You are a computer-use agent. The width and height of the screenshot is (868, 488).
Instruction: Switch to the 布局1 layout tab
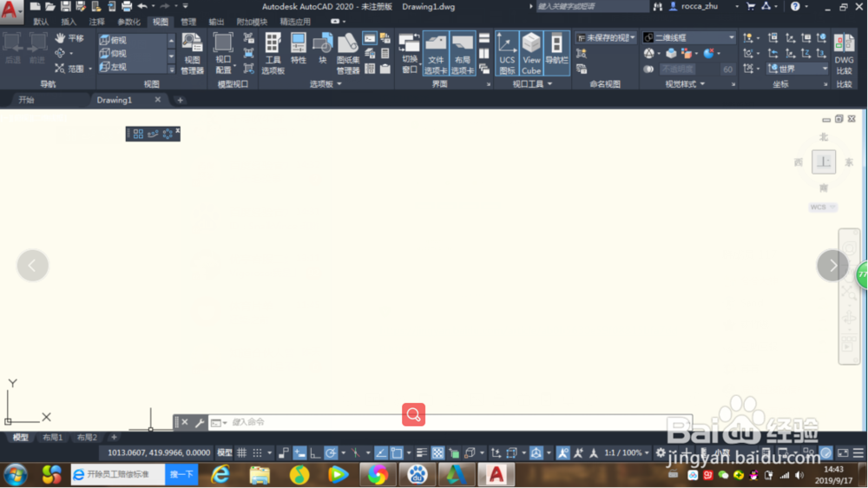pos(53,438)
